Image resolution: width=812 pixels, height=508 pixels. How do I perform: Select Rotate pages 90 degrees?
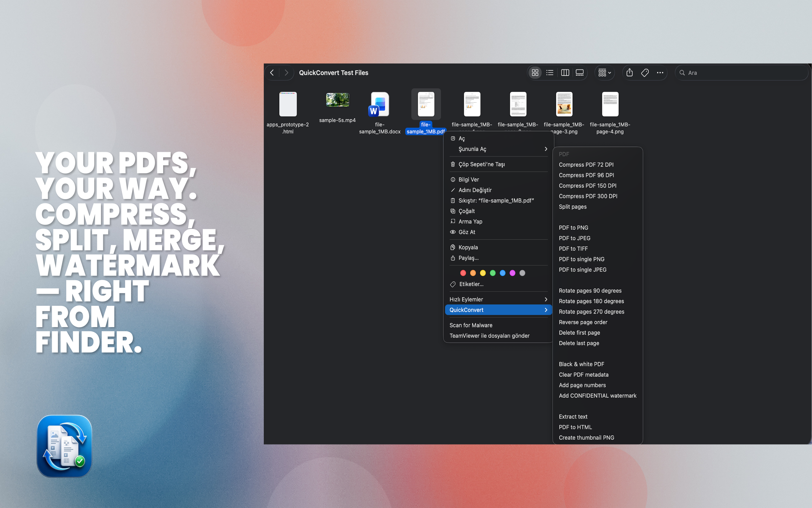pyautogui.click(x=598, y=291)
